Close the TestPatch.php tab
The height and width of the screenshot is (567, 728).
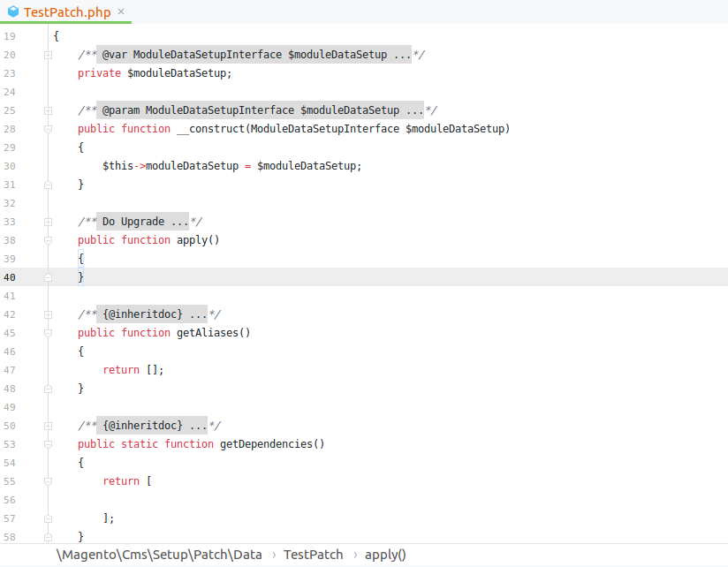(121, 11)
